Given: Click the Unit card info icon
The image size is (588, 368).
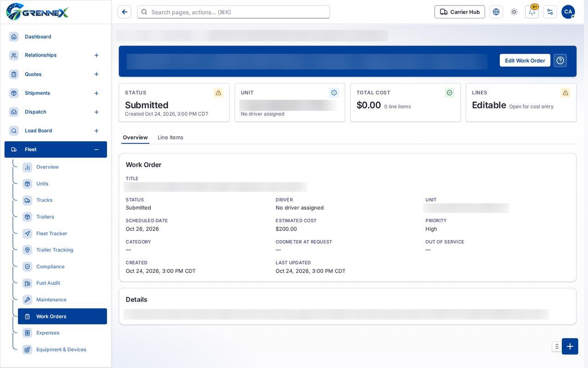Looking at the screenshot, I should [x=334, y=92].
